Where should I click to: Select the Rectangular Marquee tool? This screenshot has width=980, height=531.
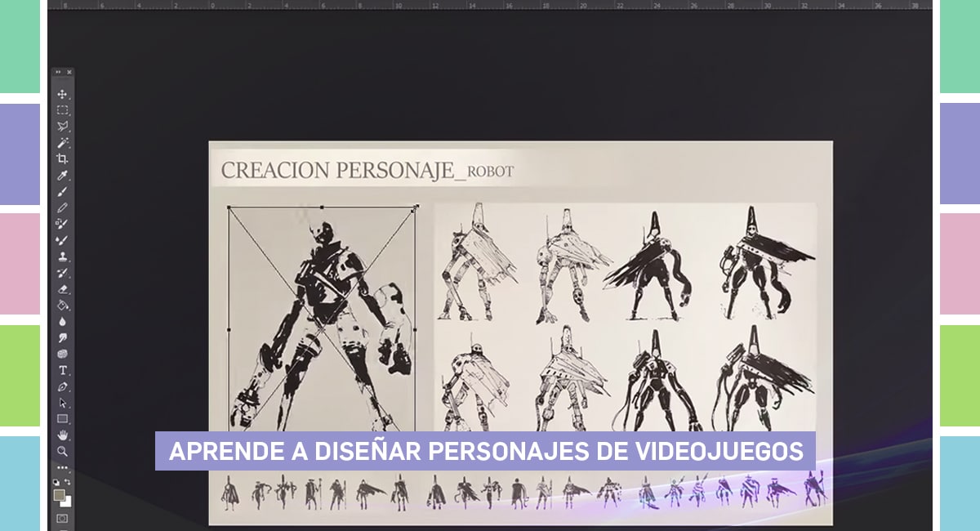click(x=62, y=110)
